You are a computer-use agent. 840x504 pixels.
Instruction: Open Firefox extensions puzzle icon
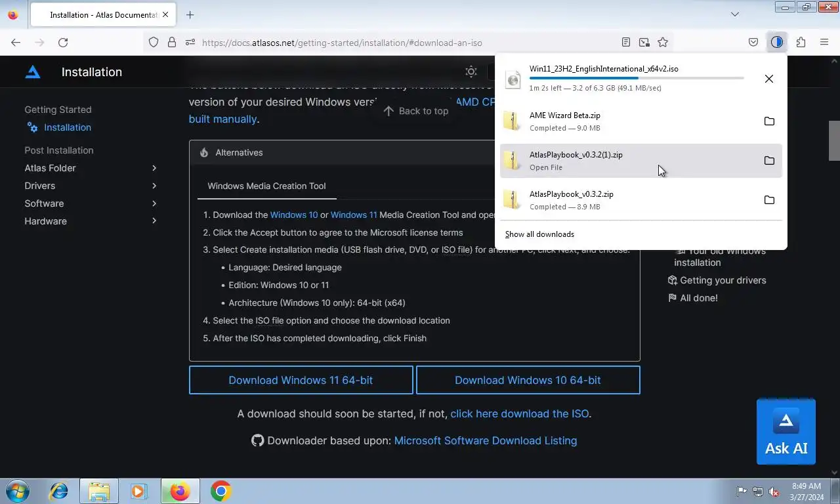point(801,42)
